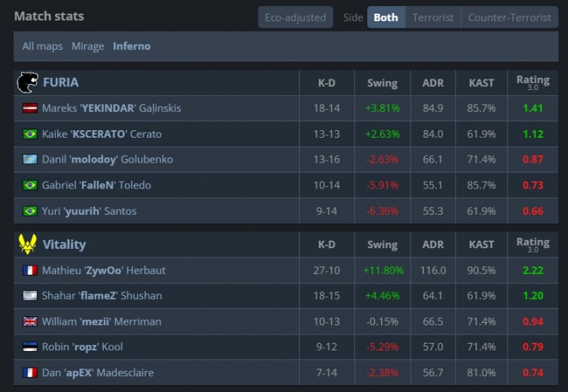The image size is (568, 392).
Task: Select the Inferno map tab
Action: click(x=132, y=46)
